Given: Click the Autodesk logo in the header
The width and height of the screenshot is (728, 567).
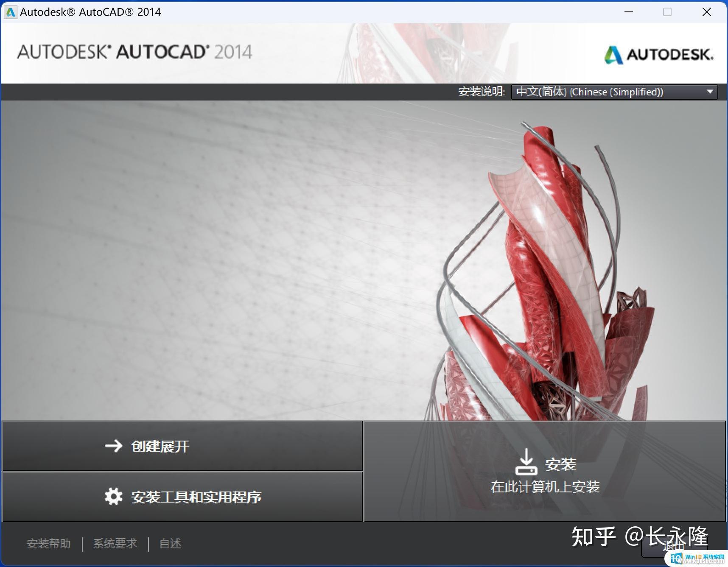Looking at the screenshot, I should (x=659, y=54).
